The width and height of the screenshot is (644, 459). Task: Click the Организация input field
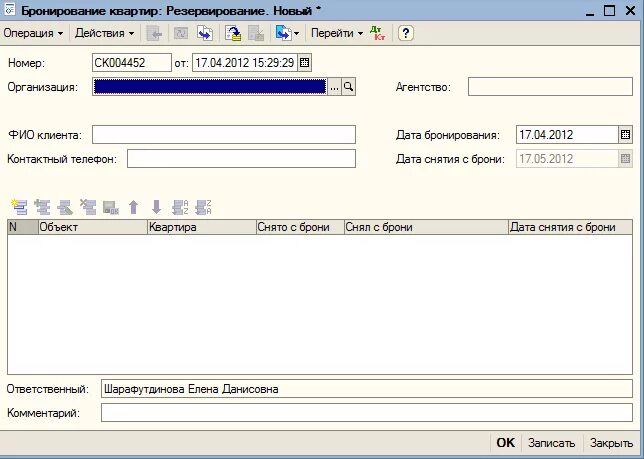point(209,87)
